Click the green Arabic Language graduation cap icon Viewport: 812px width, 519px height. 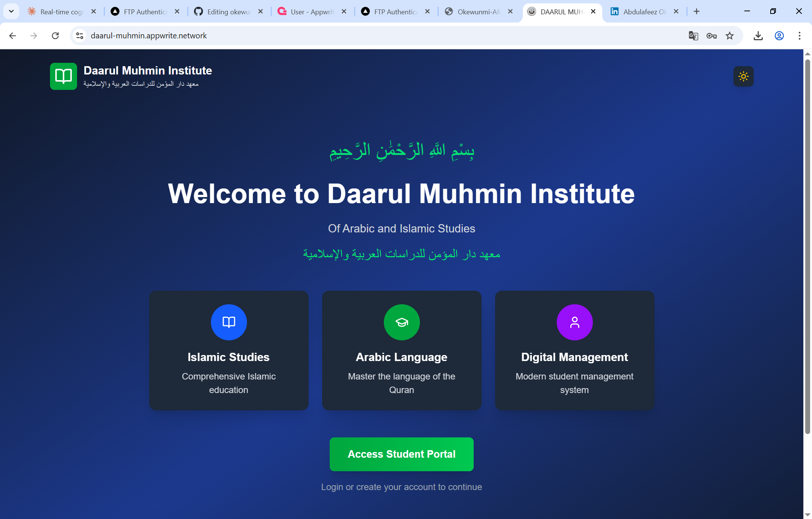pos(401,322)
